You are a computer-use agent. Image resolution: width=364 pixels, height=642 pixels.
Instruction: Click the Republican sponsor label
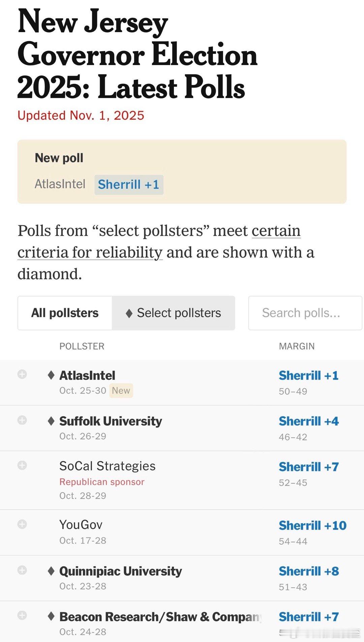(102, 482)
